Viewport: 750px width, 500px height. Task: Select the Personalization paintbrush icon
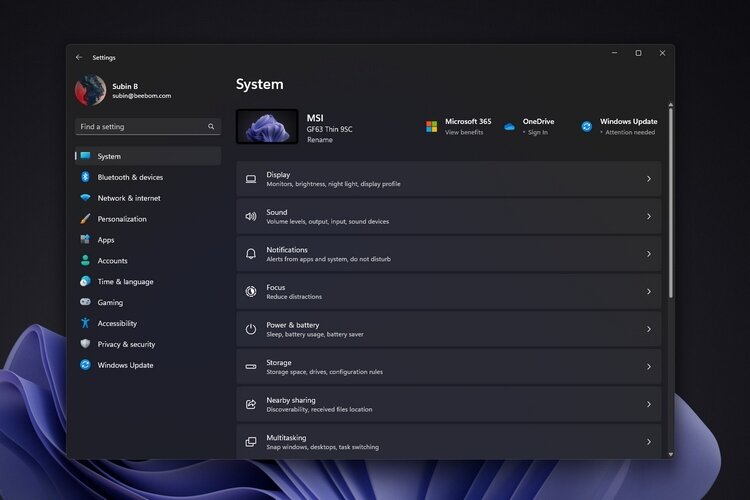(85, 219)
